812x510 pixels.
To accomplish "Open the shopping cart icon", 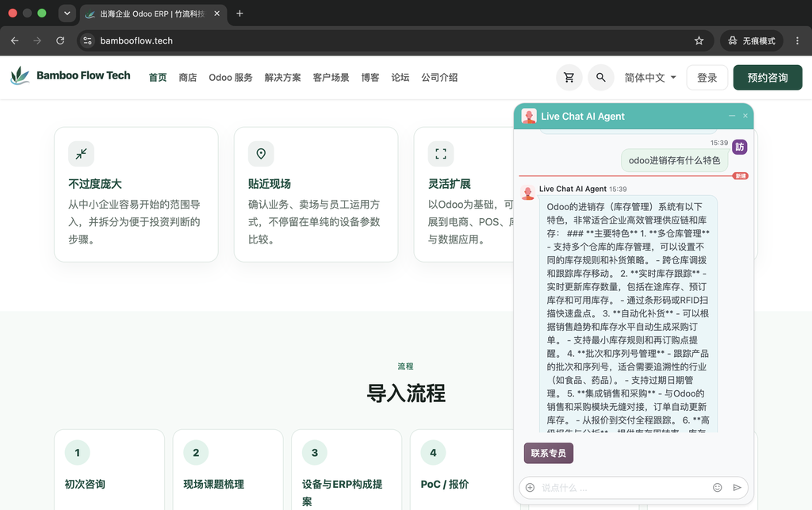I will tap(569, 78).
